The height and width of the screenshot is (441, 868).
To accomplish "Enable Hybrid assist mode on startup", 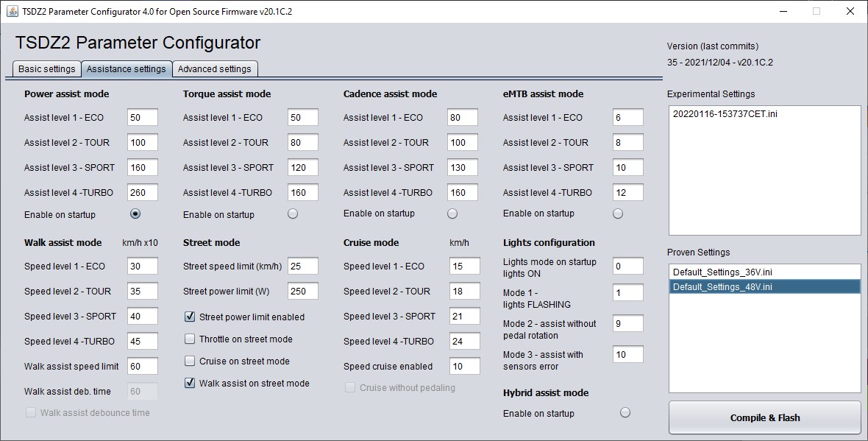I will [625, 413].
